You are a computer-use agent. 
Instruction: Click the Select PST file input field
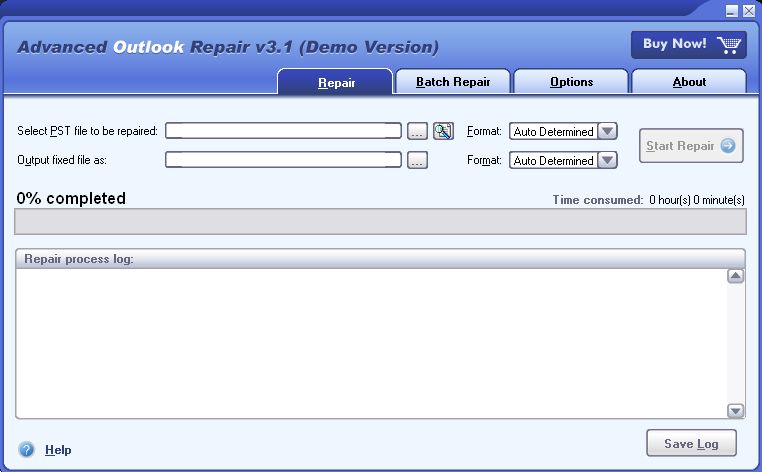click(x=283, y=131)
